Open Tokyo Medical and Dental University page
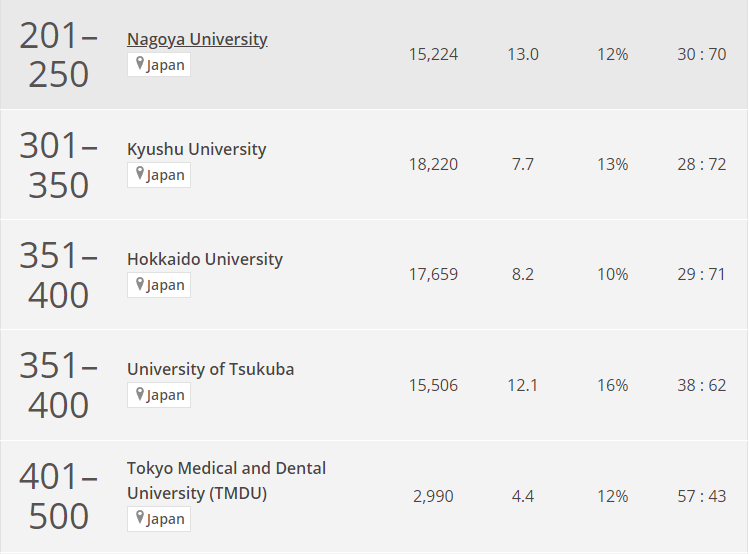 click(226, 480)
